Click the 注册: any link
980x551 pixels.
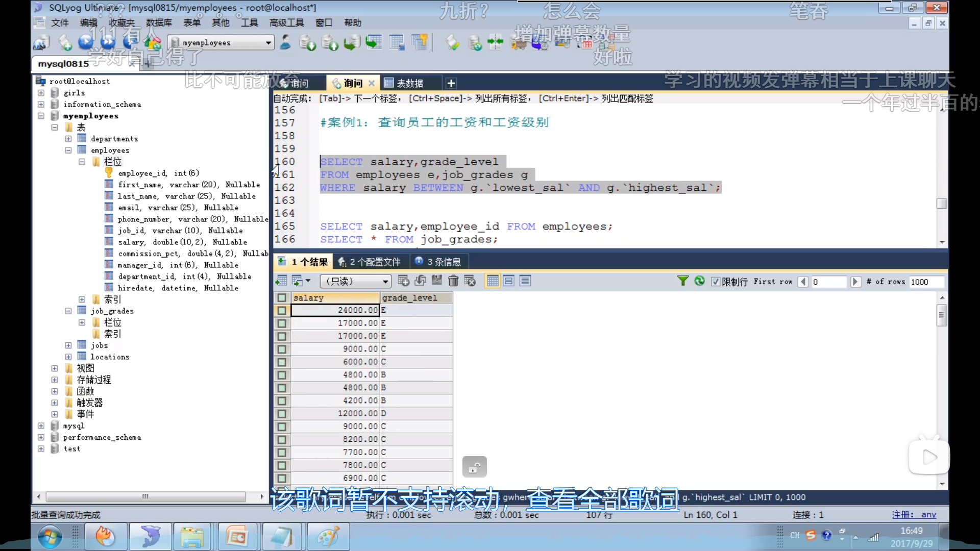pos(914,515)
